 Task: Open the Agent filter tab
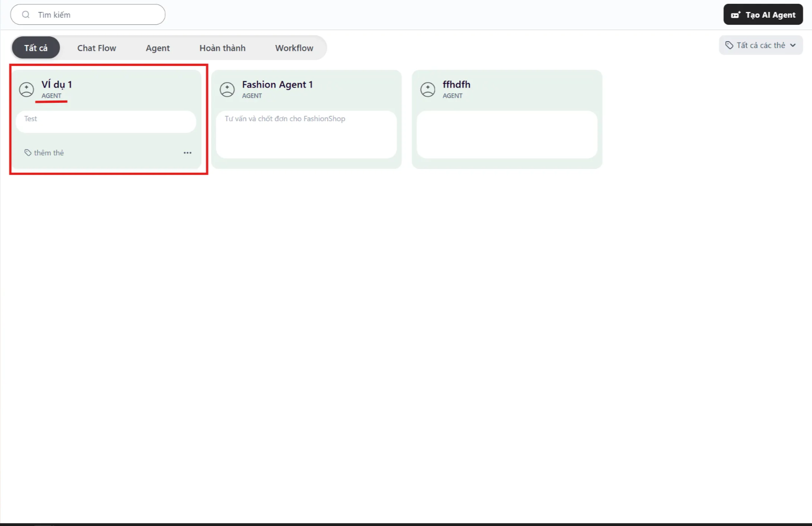(x=157, y=48)
